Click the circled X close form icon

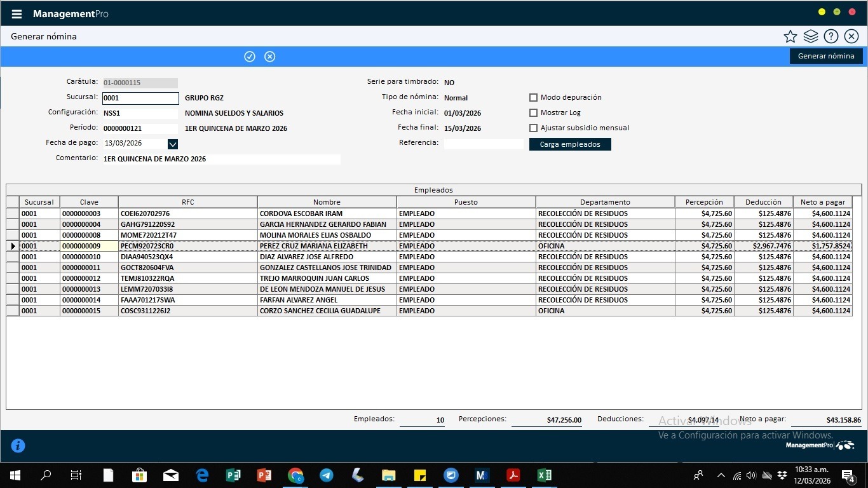pyautogui.click(x=851, y=37)
